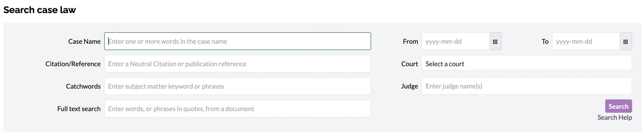Viewport: 644px width, 138px height.
Task: Open the From date calendar picker icon
Action: (495, 42)
